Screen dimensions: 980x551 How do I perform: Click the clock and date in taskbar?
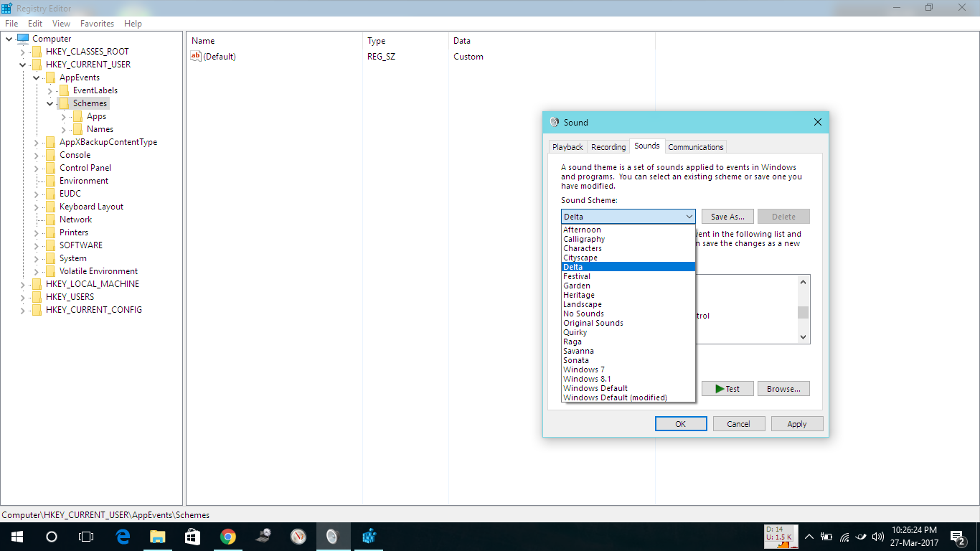tap(914, 536)
